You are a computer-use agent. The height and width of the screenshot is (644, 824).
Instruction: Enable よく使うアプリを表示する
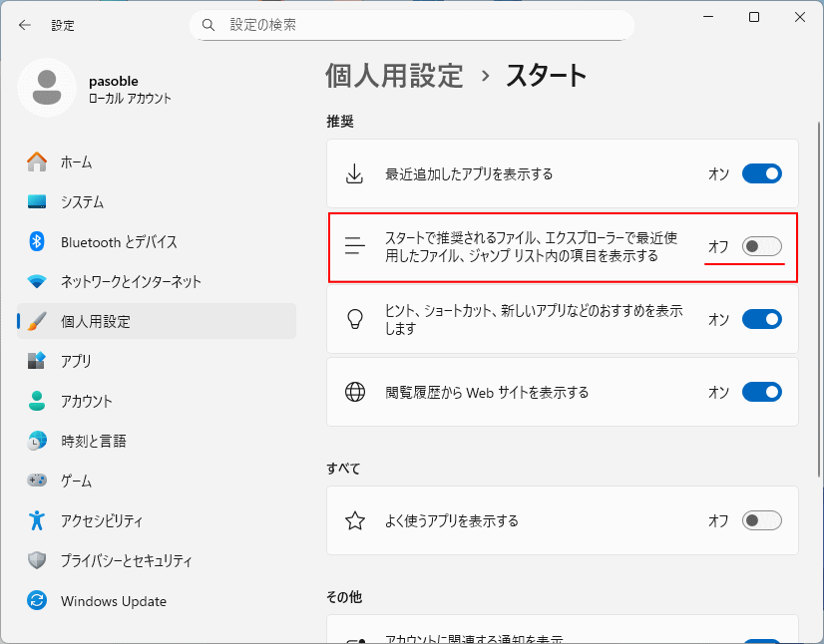761,520
